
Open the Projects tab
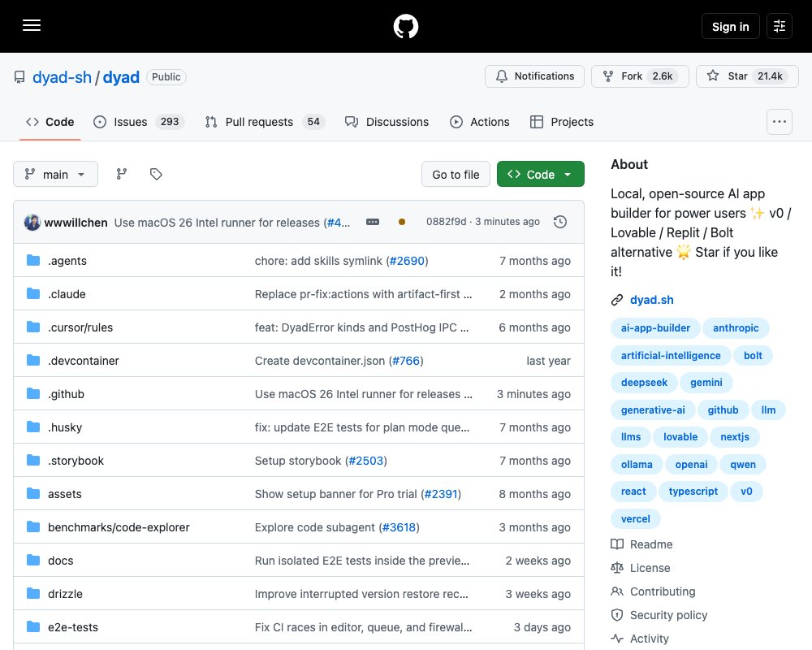click(x=562, y=122)
